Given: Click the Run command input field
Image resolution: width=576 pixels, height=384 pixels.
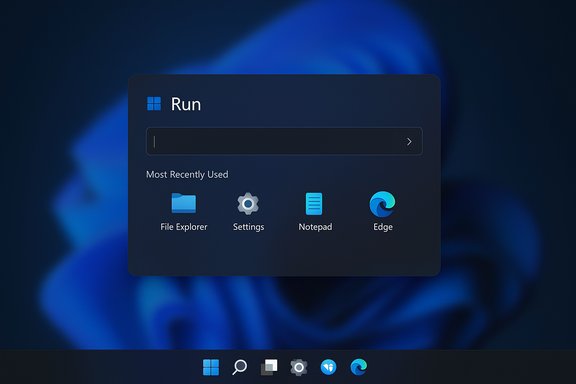Looking at the screenshot, I should pos(284,141).
